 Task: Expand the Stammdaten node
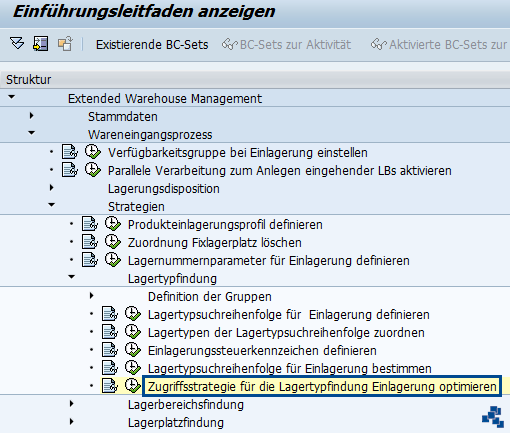[32, 116]
